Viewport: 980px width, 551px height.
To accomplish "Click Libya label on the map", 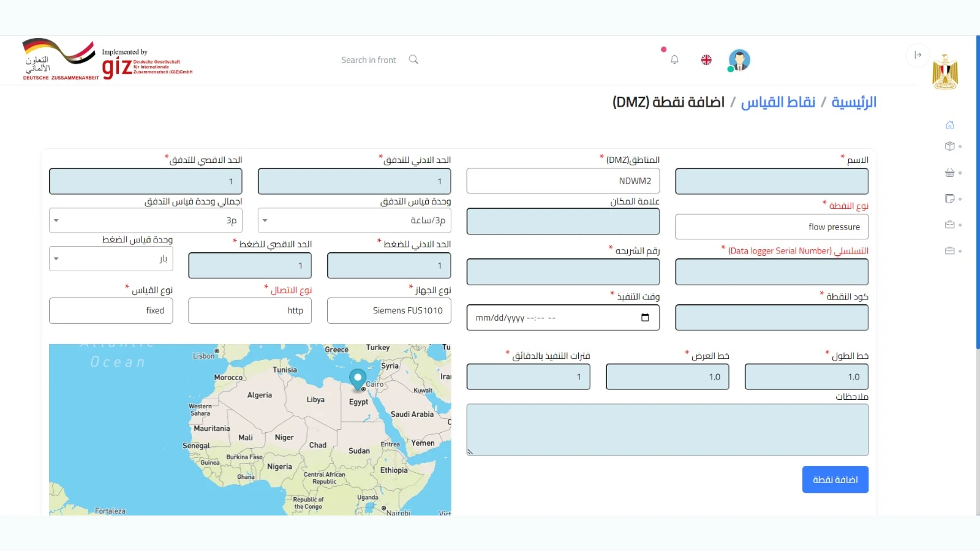I will pyautogui.click(x=315, y=400).
